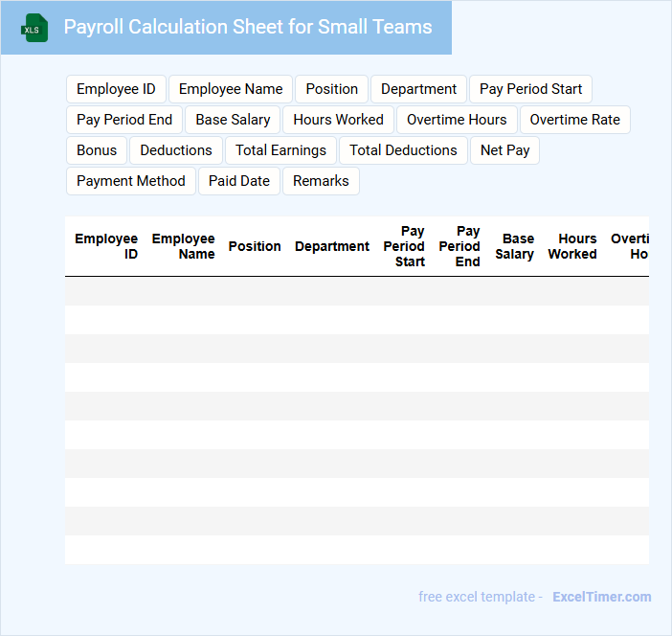Select the Employee Name tag

(231, 89)
